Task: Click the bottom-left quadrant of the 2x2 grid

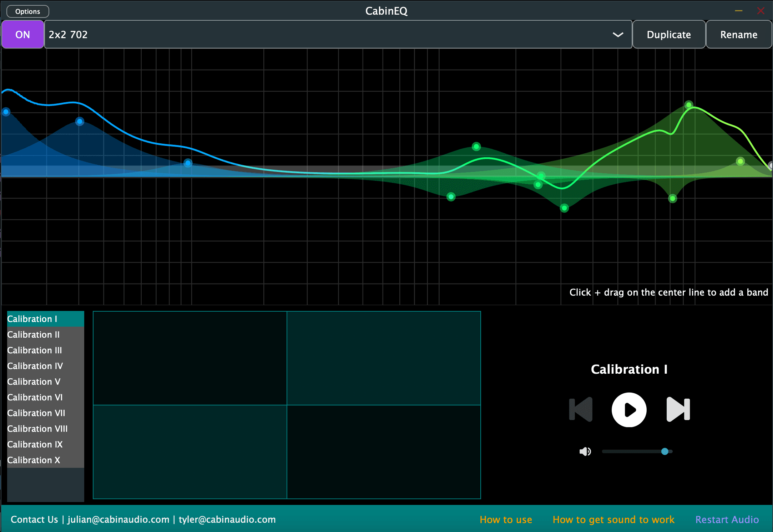Action: point(190,452)
